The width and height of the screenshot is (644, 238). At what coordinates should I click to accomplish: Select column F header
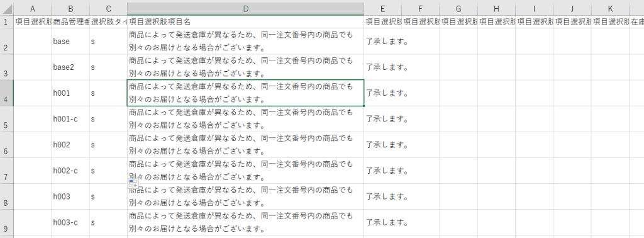click(x=420, y=9)
